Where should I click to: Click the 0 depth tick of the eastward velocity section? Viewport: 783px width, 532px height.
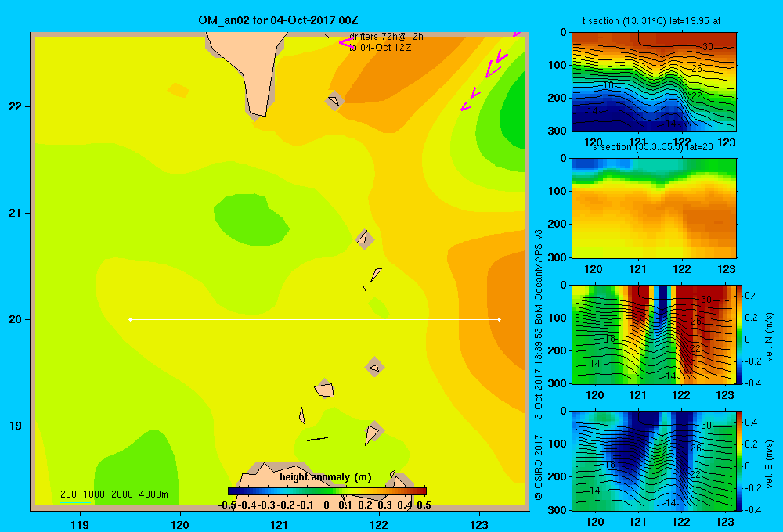point(564,412)
